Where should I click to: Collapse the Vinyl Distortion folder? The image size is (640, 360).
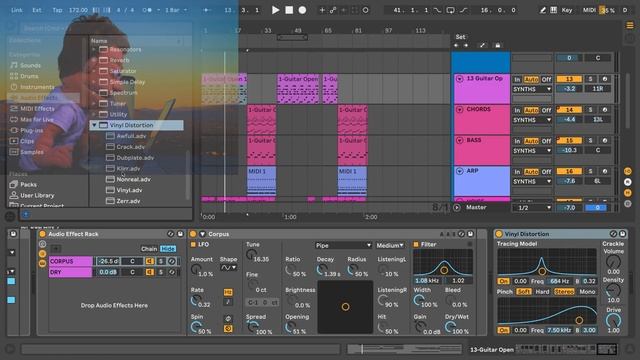coord(94,125)
